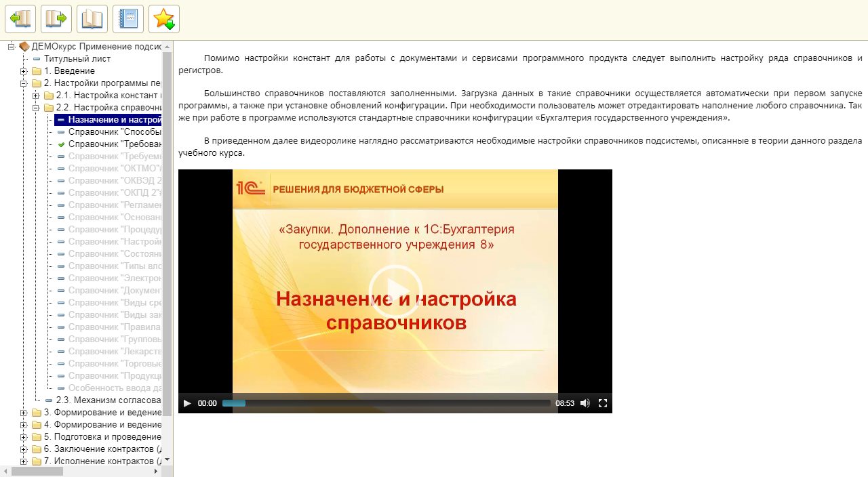Viewport: 868px width, 477px height.
Task: Open Справочник "ОКВЭД 2 topic
Action: tap(115, 181)
